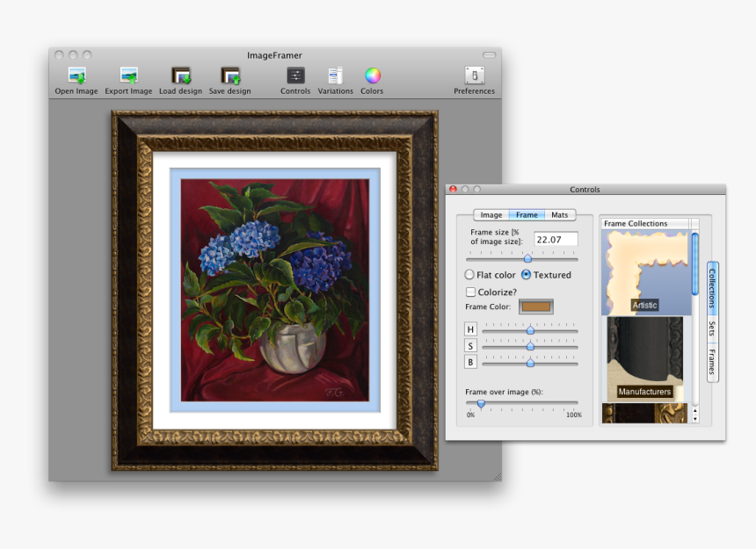Click the partially visible gold frame thumbnail
Image resolution: width=756 pixels, height=549 pixels.
[x=645, y=413]
